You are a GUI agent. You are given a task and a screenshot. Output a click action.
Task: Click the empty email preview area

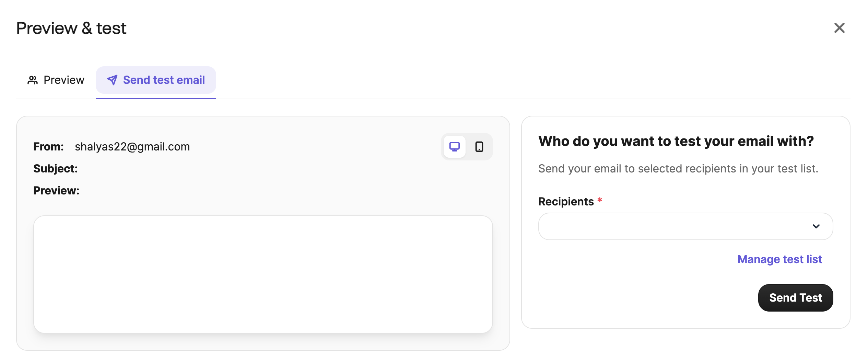coord(263,274)
